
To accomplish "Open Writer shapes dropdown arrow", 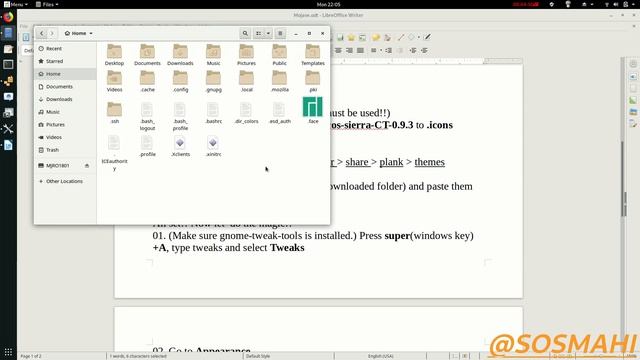I will coord(419,38).
